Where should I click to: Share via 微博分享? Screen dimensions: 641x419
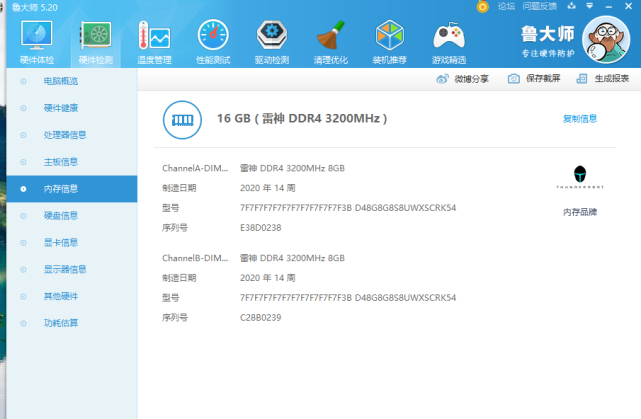[x=462, y=79]
